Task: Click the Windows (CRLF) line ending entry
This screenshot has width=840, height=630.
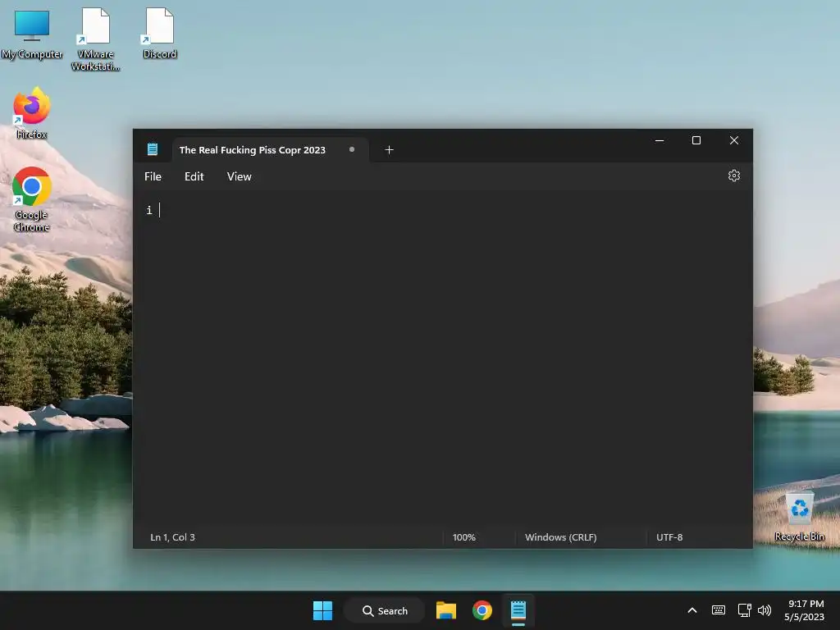Action: tap(560, 536)
